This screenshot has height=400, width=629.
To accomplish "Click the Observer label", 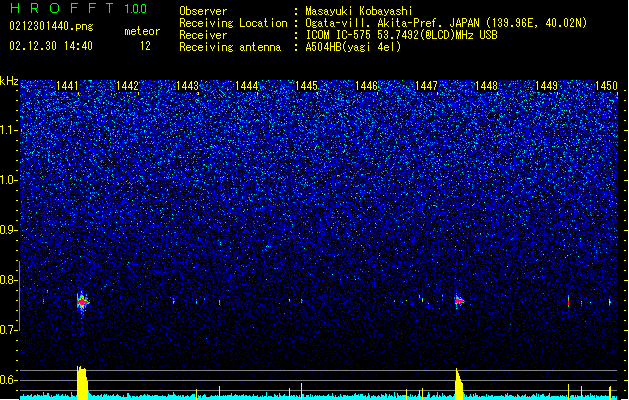I will (x=203, y=11).
